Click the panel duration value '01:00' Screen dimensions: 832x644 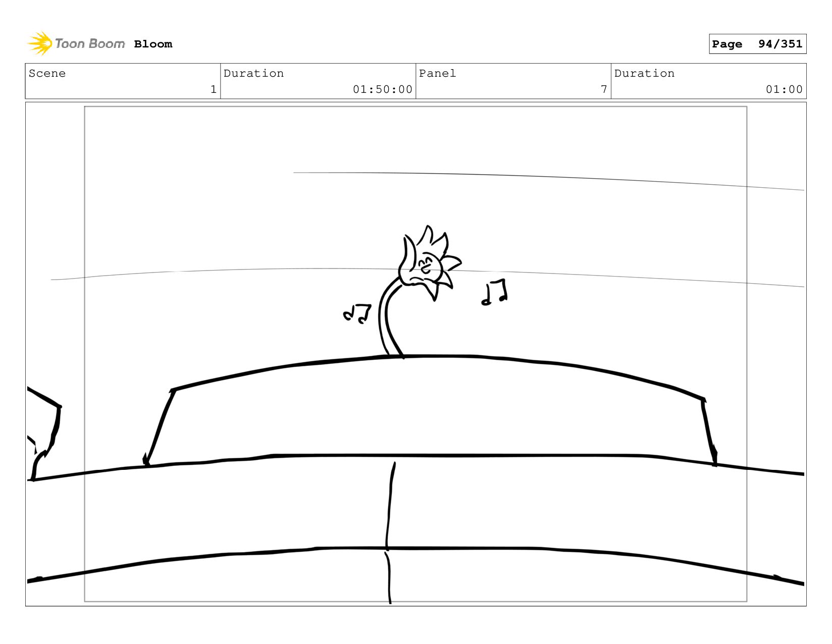point(784,89)
